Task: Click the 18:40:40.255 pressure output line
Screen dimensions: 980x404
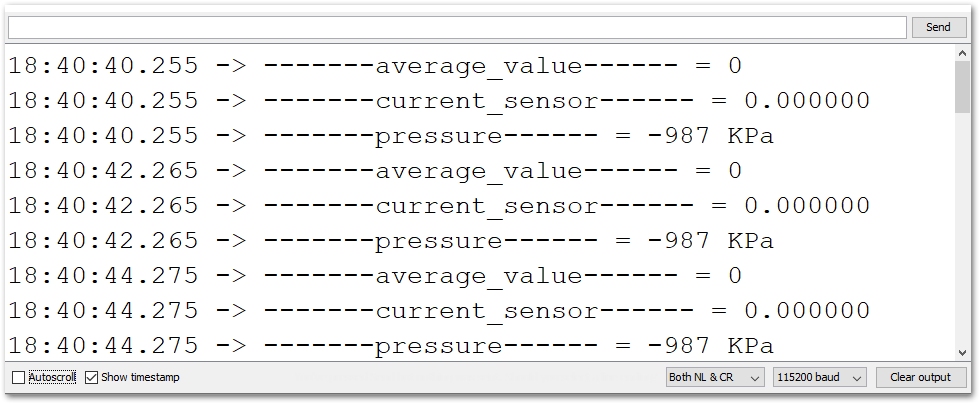Action: tap(391, 135)
